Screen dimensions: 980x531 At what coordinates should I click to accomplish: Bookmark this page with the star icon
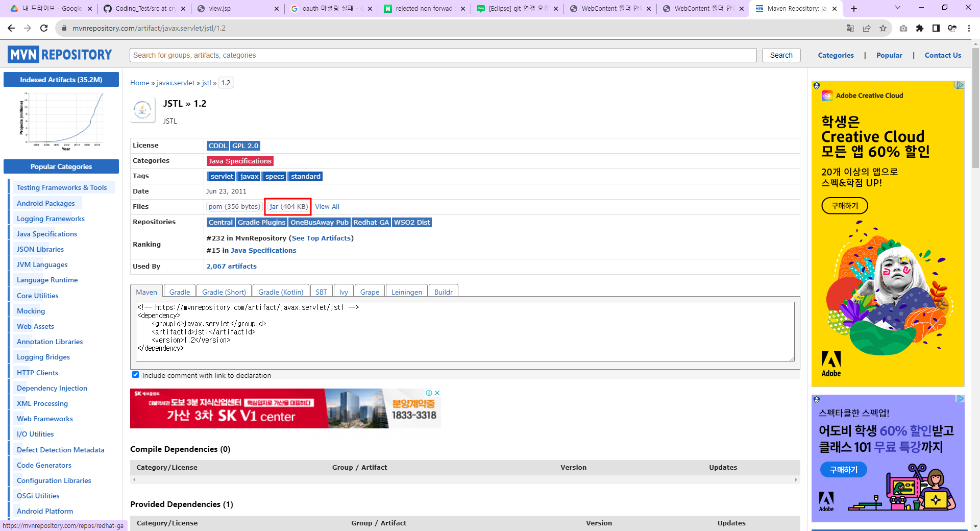(883, 28)
